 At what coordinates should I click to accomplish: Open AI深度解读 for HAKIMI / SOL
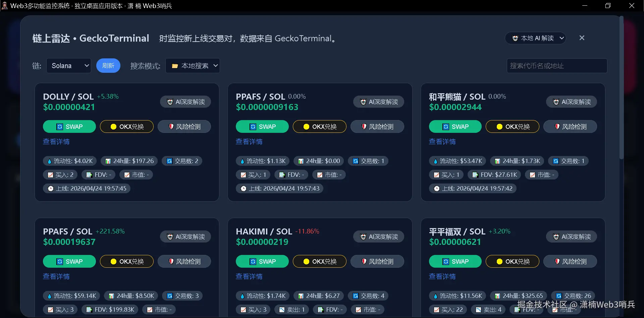(379, 237)
